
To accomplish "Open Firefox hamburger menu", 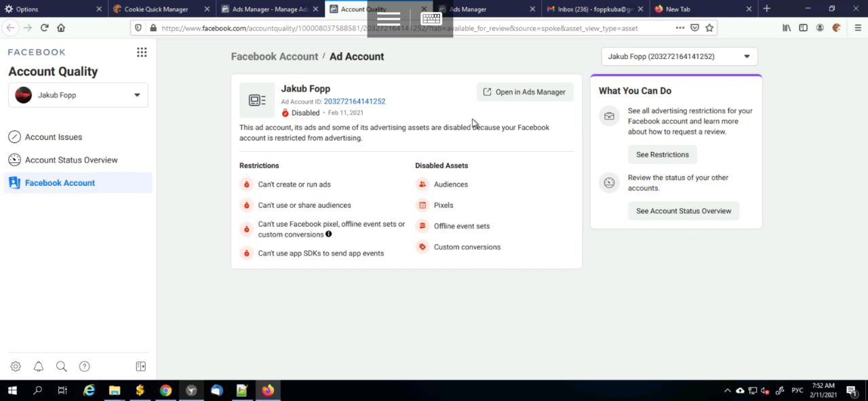I will [x=857, y=28].
